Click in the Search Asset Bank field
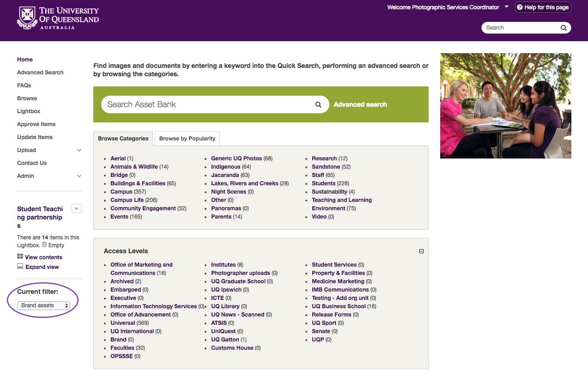This screenshot has width=588, height=378. click(x=208, y=104)
